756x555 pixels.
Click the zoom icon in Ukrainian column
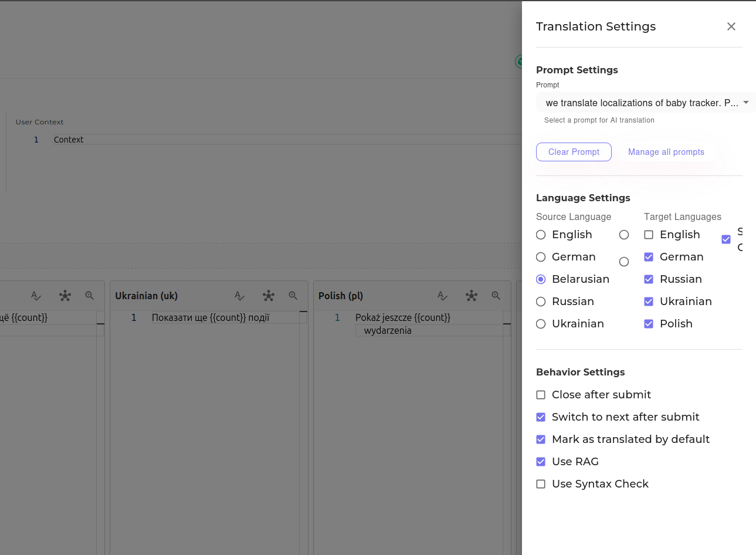pyautogui.click(x=293, y=296)
